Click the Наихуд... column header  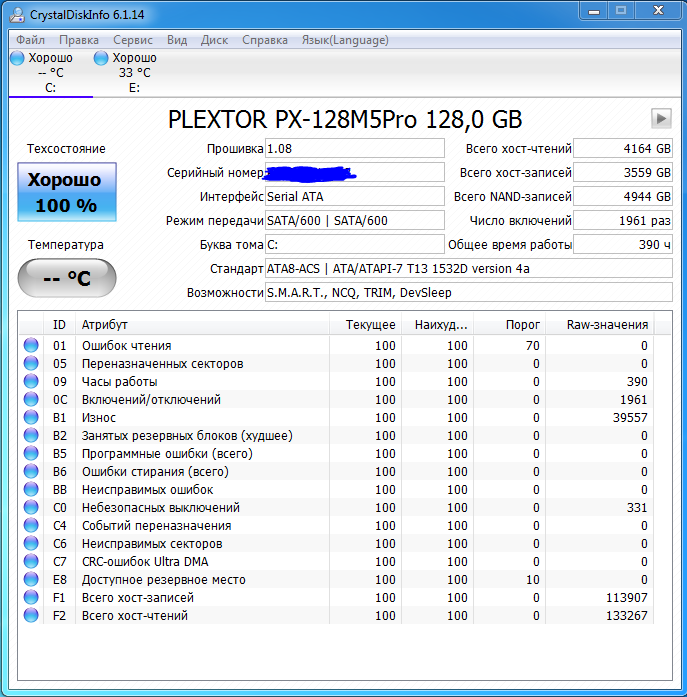[x=437, y=325]
